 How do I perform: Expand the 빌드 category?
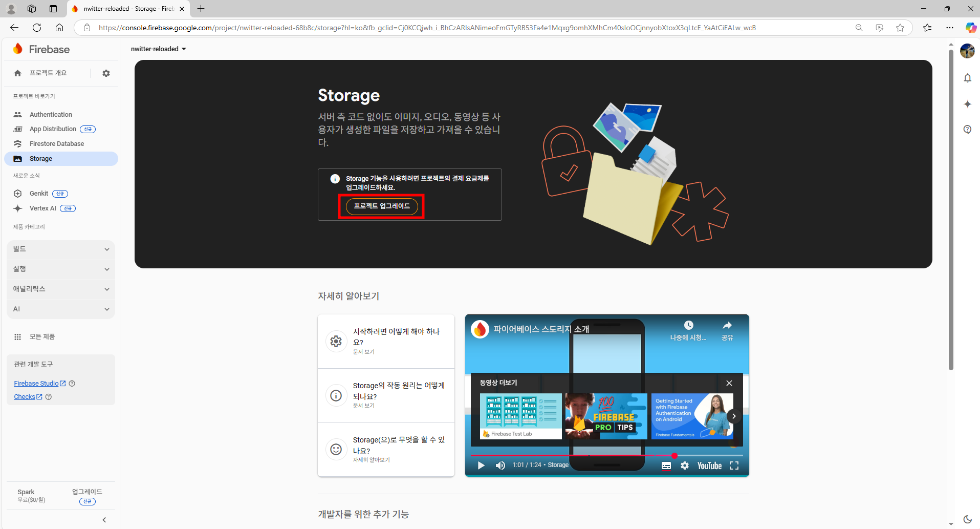click(61, 249)
